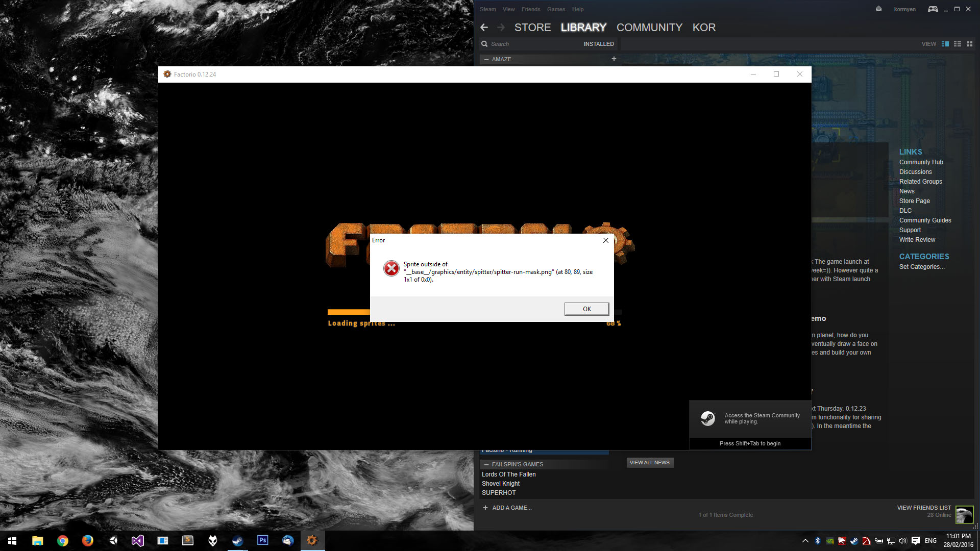The width and height of the screenshot is (980, 551).
Task: Open the Discussions link
Action: [915, 172]
